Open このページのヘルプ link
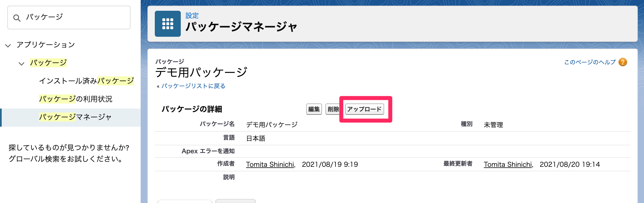Screen dimensions: 644x203 (590, 62)
